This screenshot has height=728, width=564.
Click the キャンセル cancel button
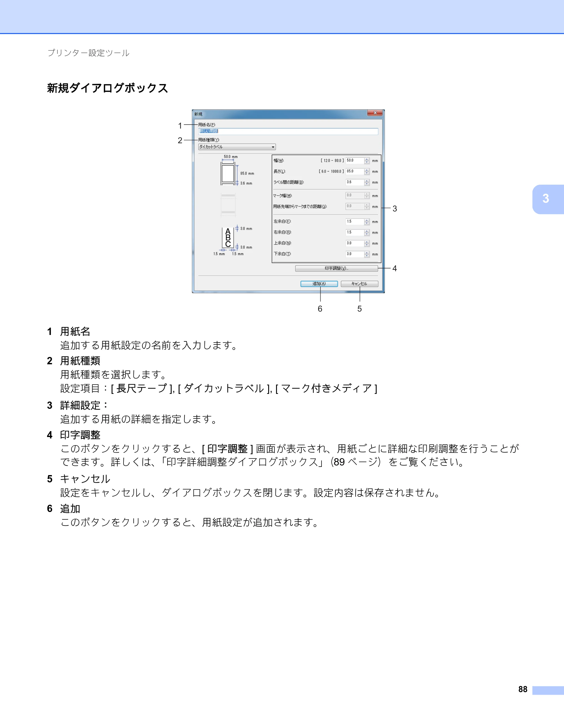[359, 284]
